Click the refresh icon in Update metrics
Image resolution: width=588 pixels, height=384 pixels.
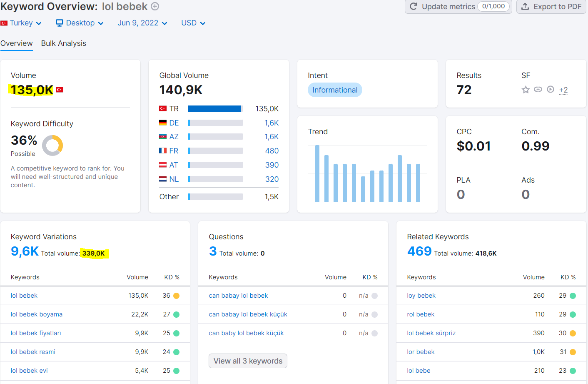pyautogui.click(x=414, y=6)
